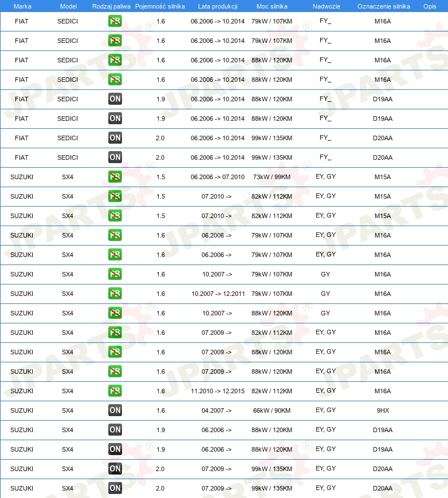The width and height of the screenshot is (448, 498).
Task: Click the 66kW / 90KM power cell
Action: [x=272, y=410]
